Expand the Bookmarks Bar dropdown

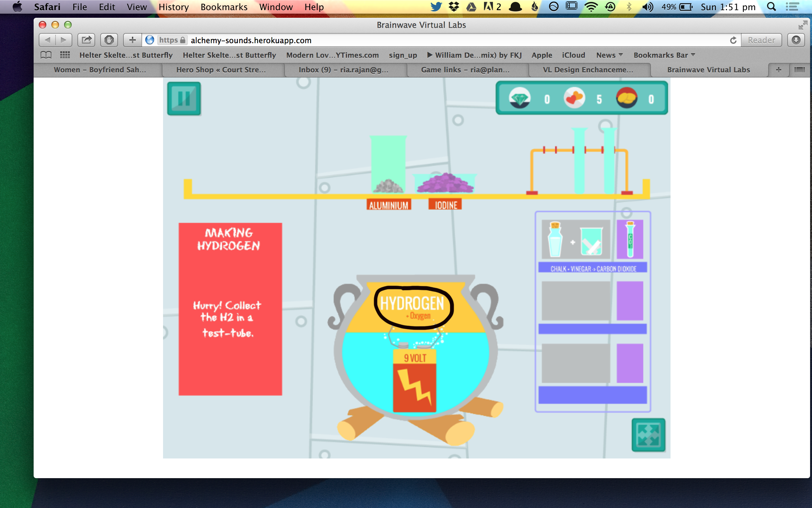pos(664,55)
